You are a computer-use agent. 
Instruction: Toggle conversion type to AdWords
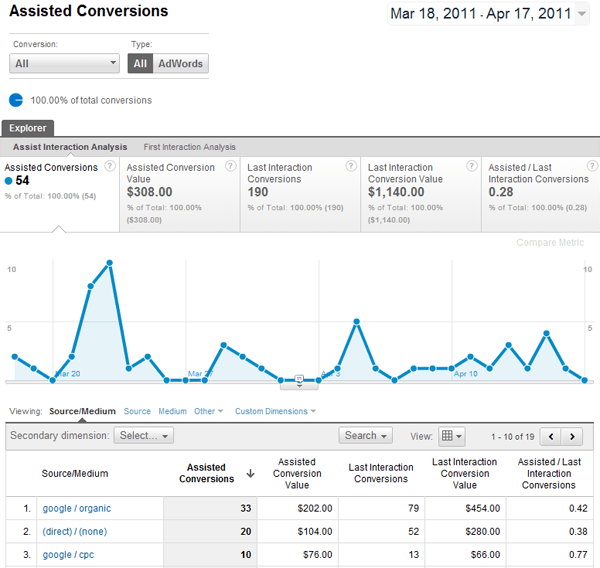pos(180,63)
